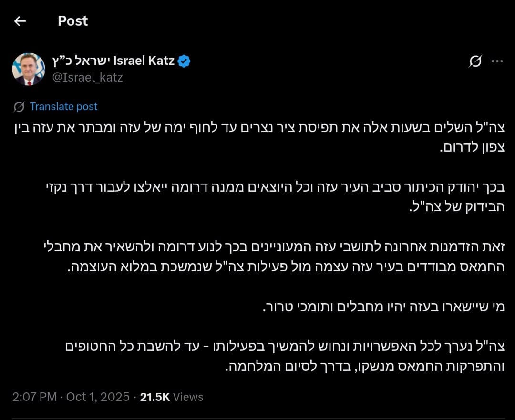Click the Grok icon beside Translate post

click(x=18, y=107)
